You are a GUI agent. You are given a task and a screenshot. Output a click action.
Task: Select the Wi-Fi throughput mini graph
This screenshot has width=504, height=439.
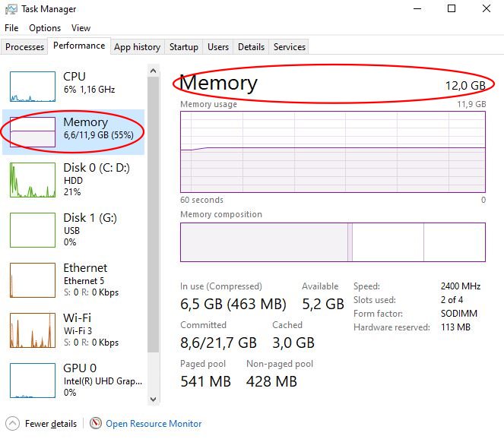pos(33,330)
